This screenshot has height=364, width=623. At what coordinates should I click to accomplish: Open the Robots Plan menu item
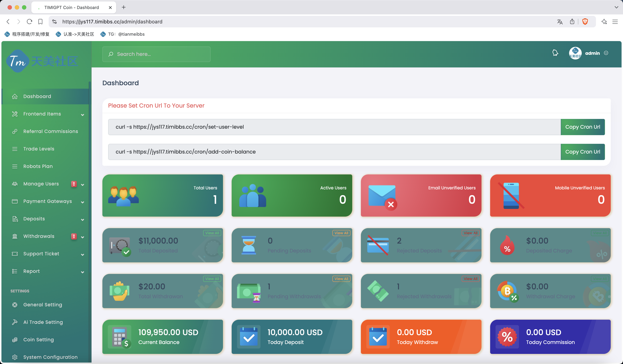coord(45,166)
